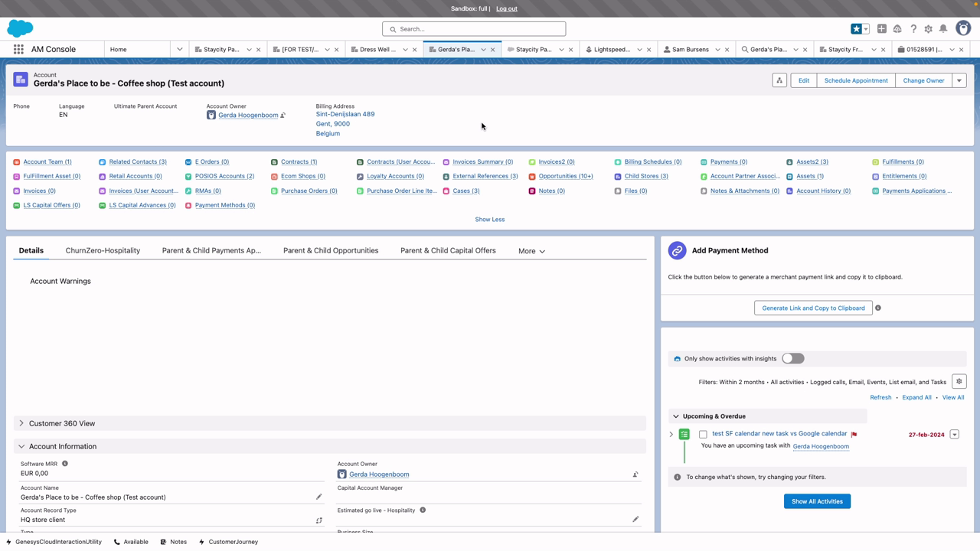Open the navigation menu dropdown next to Home
980x551 pixels.
point(179,49)
